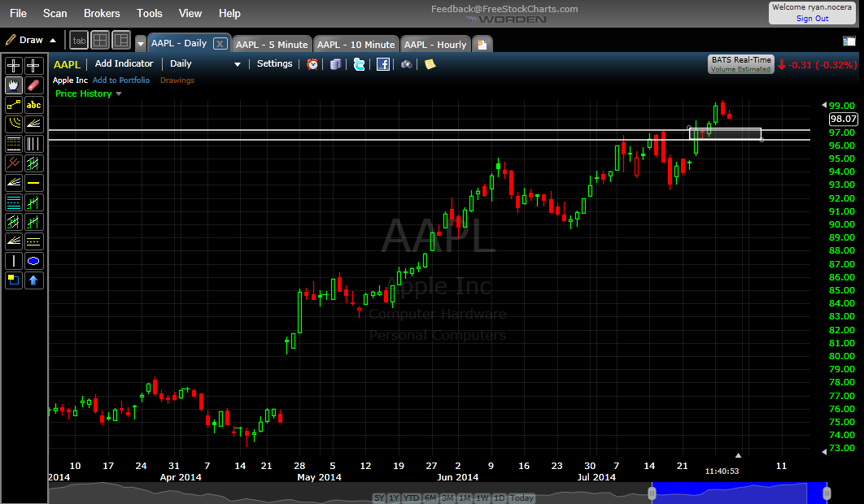Set chart range to 1W

click(482, 498)
